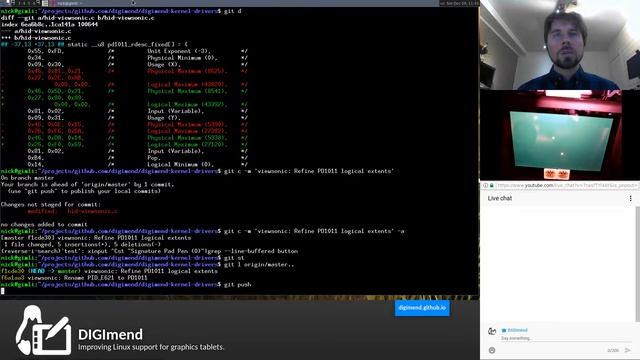This screenshot has width=640, height=360.
Task: Click the presenter webcam video feed
Action: click(x=560, y=44)
